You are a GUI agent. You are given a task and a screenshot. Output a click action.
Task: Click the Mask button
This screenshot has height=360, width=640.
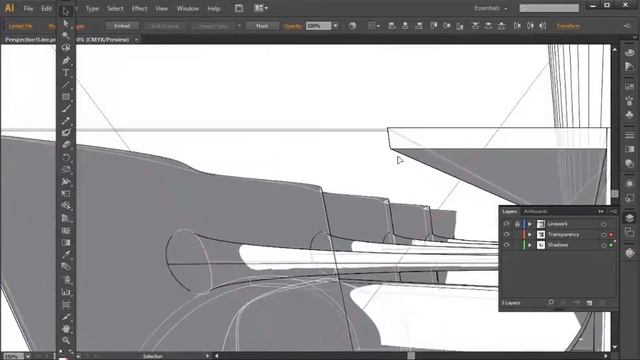point(262,26)
